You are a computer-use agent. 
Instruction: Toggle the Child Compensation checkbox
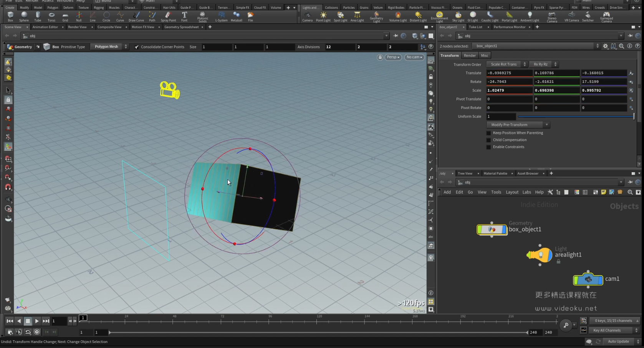click(x=489, y=140)
